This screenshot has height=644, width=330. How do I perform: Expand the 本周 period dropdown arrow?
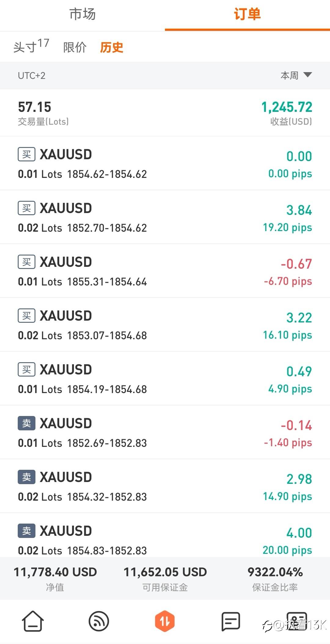307,75
